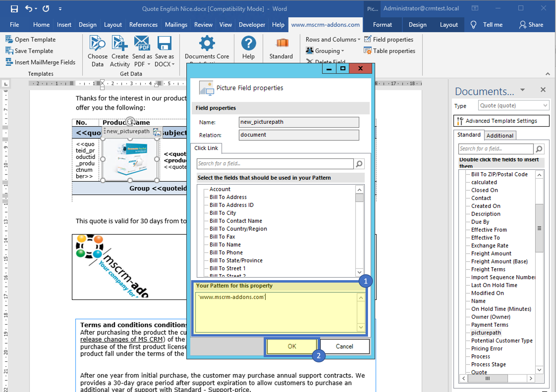Open the Save as DOCX dropdown arrow

(x=173, y=64)
